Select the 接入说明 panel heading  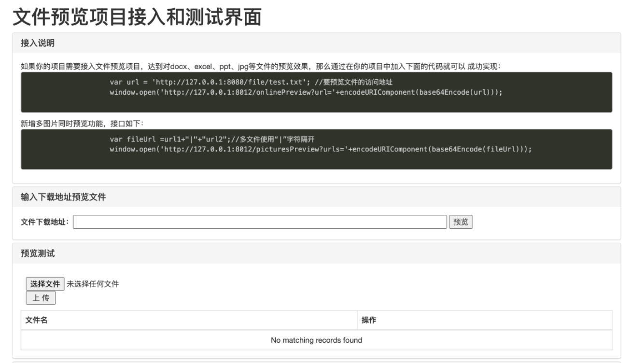click(x=38, y=43)
